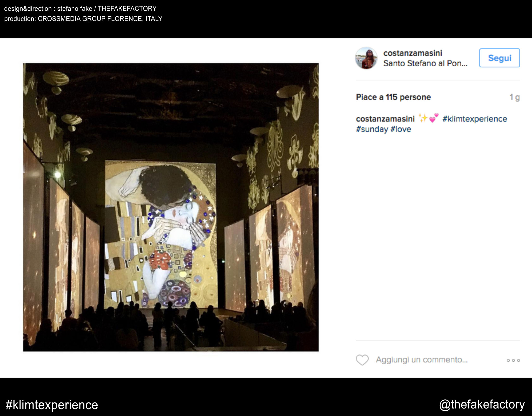Screen dimensions: 532x416
Task: Focus the Aggiungi un commento field
Action: [x=422, y=360]
